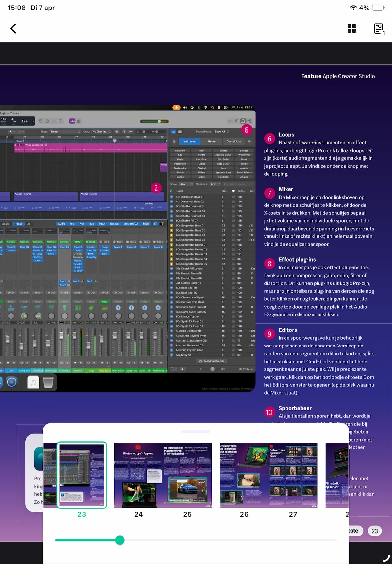
Task: Click the metronome icon in Logic toolbar
Action: (79, 121)
